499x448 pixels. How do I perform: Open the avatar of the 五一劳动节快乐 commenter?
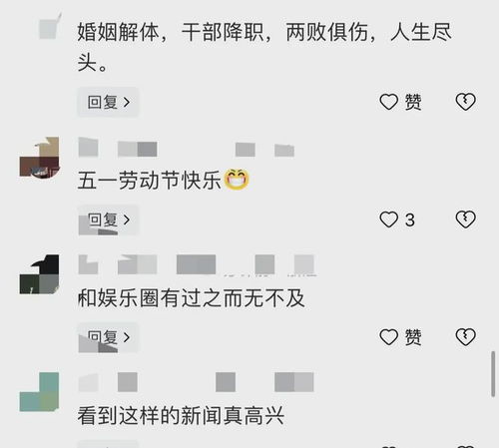(x=39, y=158)
